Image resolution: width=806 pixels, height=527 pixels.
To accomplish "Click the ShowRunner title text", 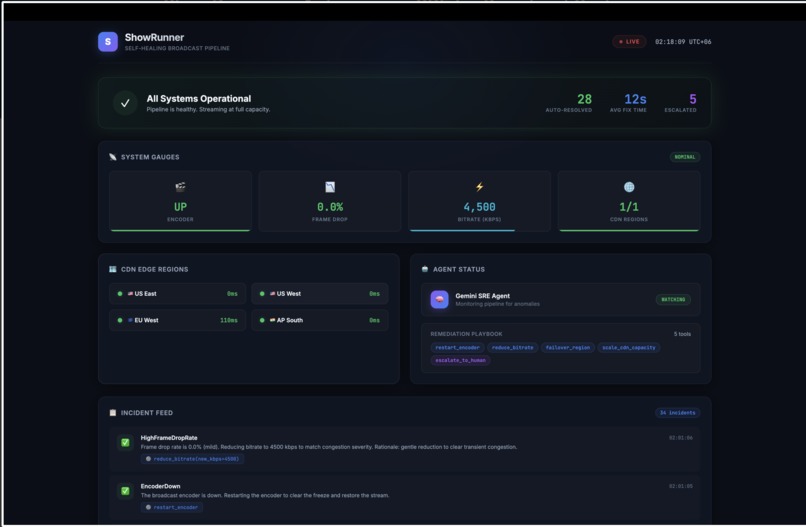I will [154, 38].
